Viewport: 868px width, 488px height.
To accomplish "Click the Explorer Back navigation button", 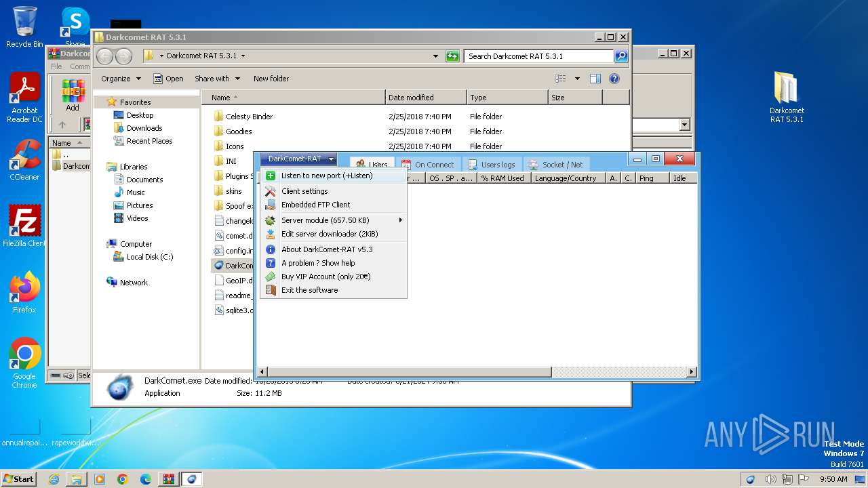I will point(105,56).
